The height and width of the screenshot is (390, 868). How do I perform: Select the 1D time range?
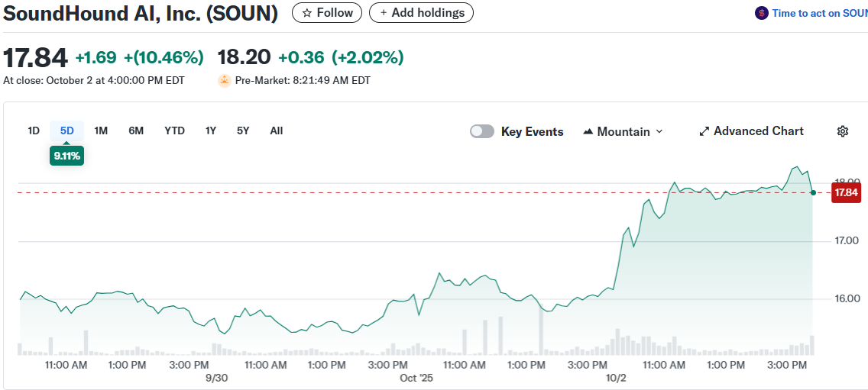click(x=34, y=131)
